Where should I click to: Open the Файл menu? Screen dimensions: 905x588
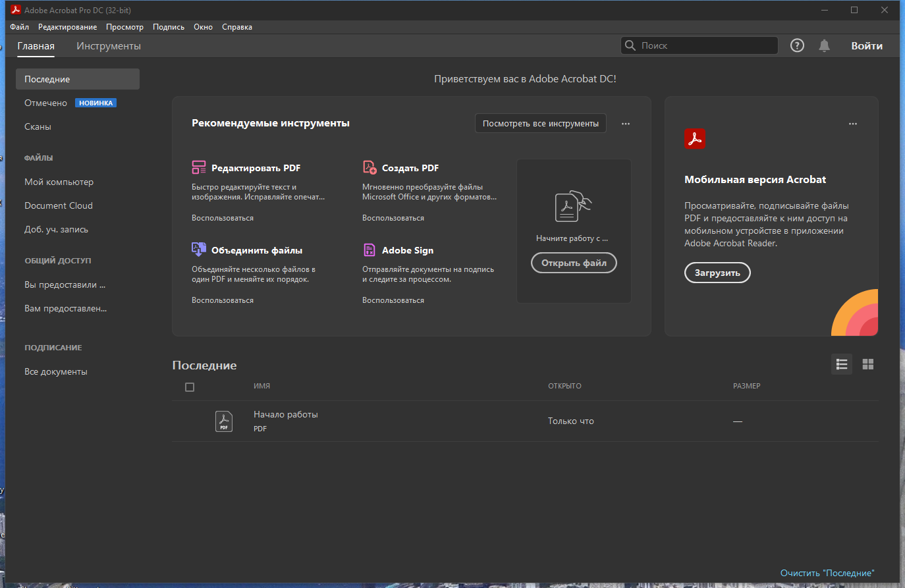tap(20, 27)
